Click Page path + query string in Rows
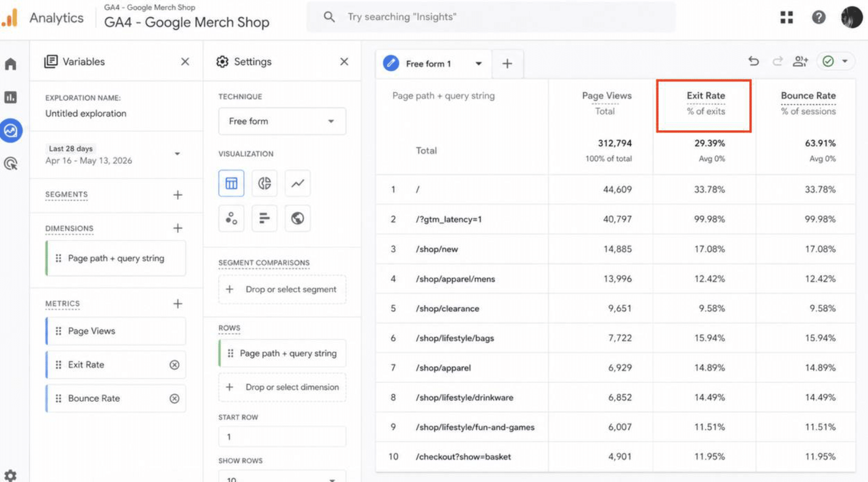Viewport: 868px width, 482px height. (282, 354)
